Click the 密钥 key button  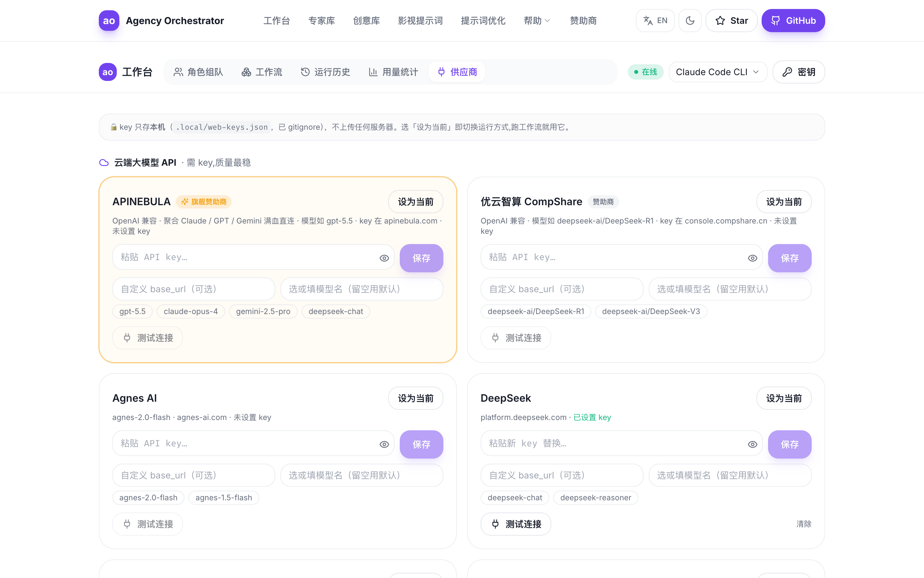point(798,72)
